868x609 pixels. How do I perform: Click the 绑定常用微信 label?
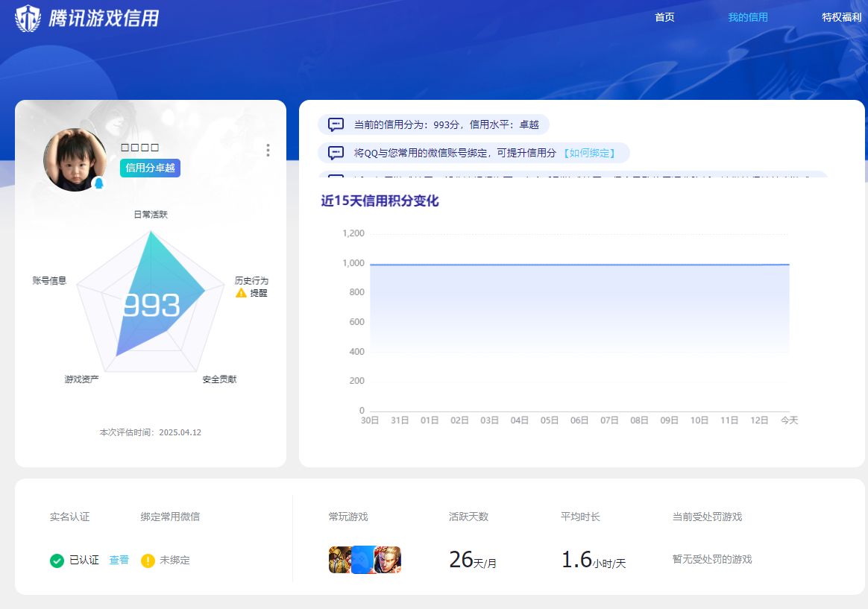pos(170,517)
